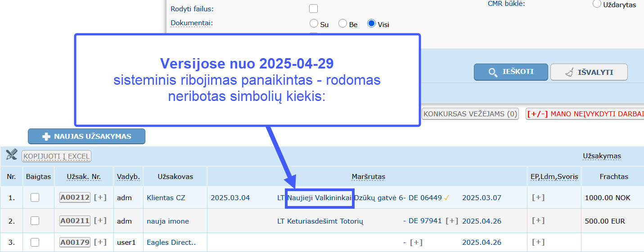644x252 pixels.
Task: Click the orange checkmark next to DE 06449
Action: pos(446,198)
